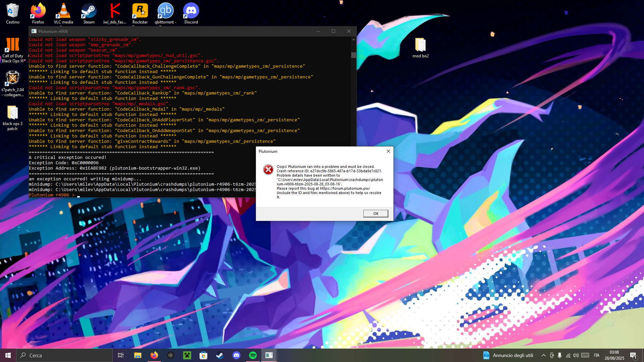644x362 pixels.
Task: Open the Rockstar Games launcher shortcut
Action: tap(140, 13)
